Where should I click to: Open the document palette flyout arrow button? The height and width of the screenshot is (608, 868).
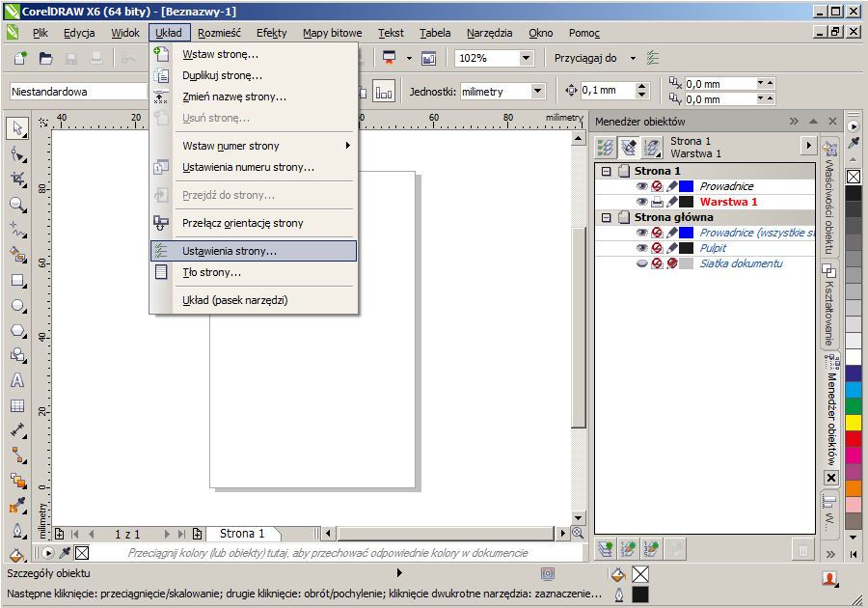48,553
